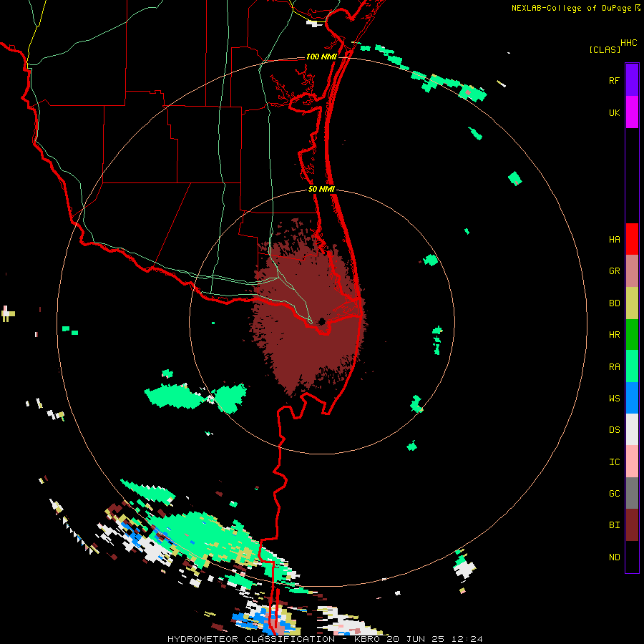Click the ND black legend swatch
644x644 pixels.
click(x=632, y=557)
